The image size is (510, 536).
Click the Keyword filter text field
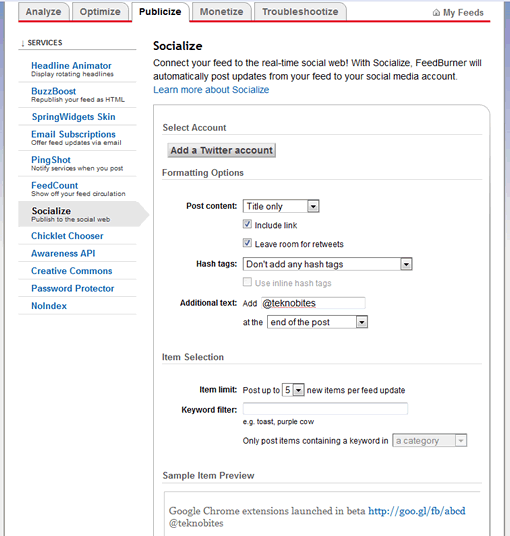325,409
